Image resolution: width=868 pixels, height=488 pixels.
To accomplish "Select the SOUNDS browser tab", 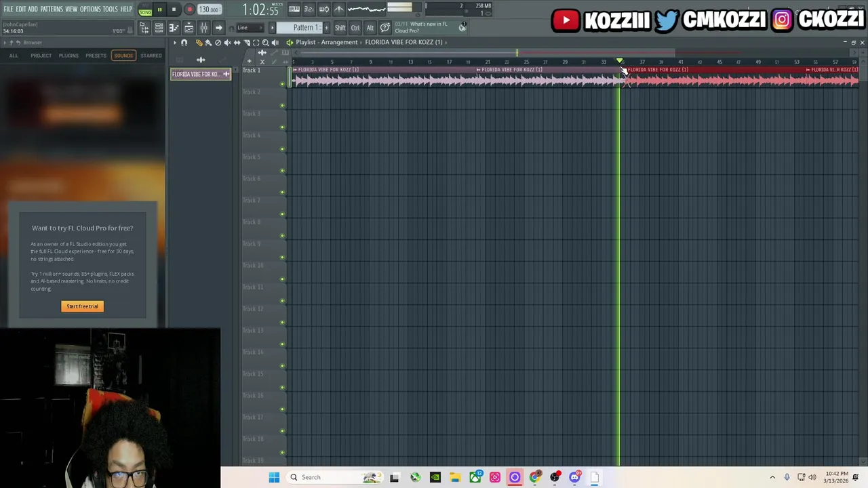I will [123, 56].
